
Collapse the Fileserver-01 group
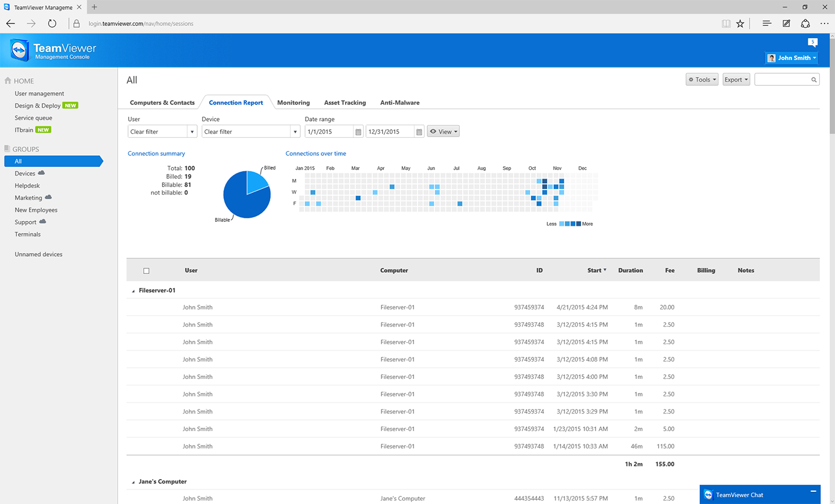click(x=132, y=290)
